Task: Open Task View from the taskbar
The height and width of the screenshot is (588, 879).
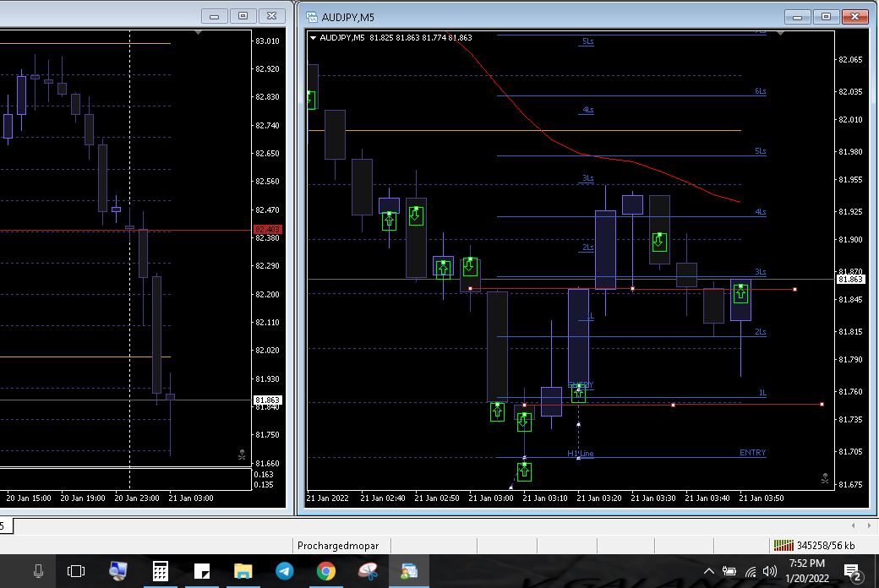Action: pyautogui.click(x=76, y=572)
